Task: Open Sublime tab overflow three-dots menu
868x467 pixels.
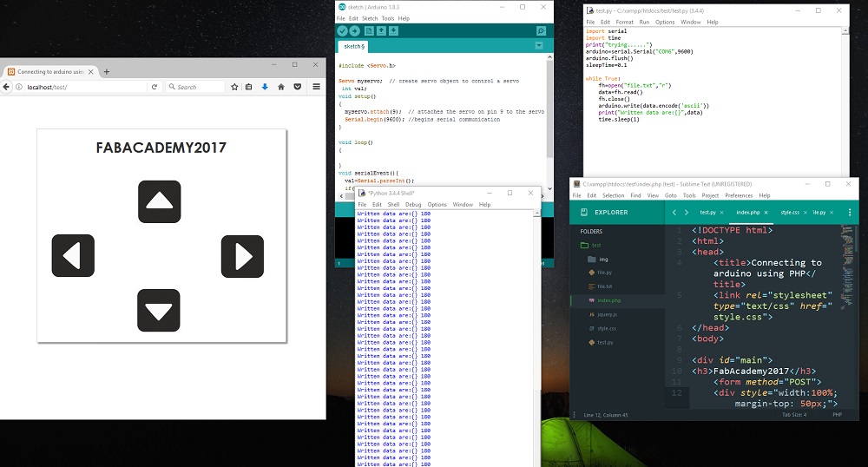Action: point(850,212)
